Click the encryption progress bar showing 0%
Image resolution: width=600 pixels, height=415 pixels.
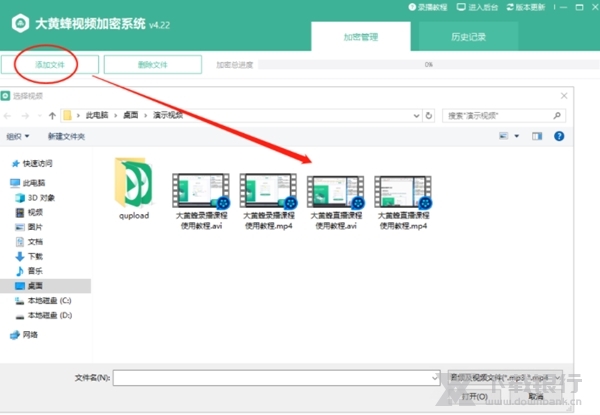429,65
